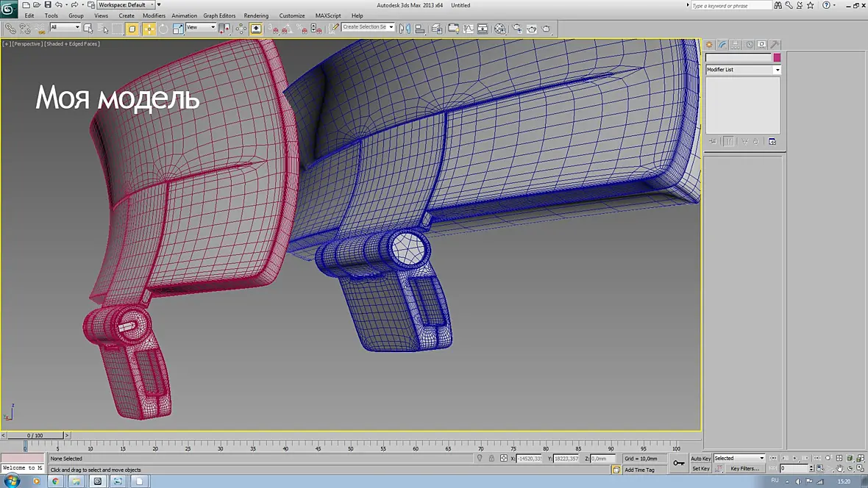Activate the Select Object tool
868x488 pixels.
point(88,29)
